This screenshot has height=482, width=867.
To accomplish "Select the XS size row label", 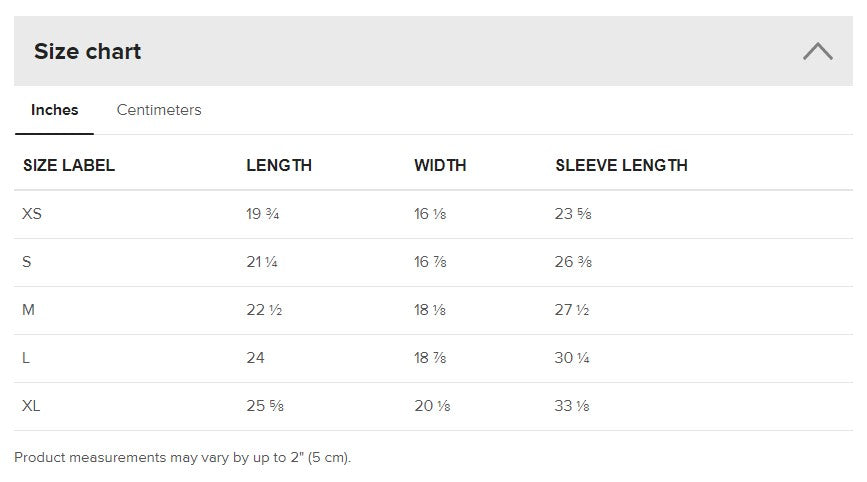I will pos(32,214).
